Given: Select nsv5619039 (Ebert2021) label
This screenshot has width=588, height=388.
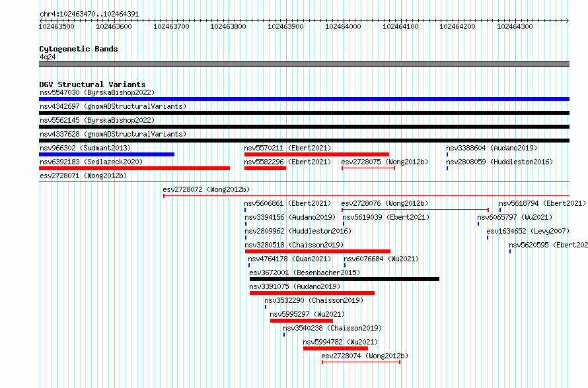Looking at the screenshot, I should (x=386, y=217).
